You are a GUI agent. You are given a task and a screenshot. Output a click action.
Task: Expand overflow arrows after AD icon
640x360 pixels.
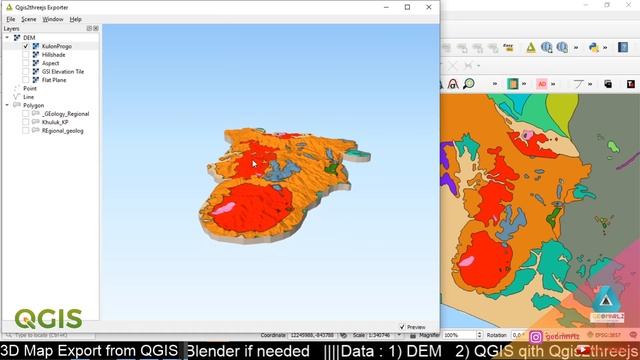coord(553,84)
